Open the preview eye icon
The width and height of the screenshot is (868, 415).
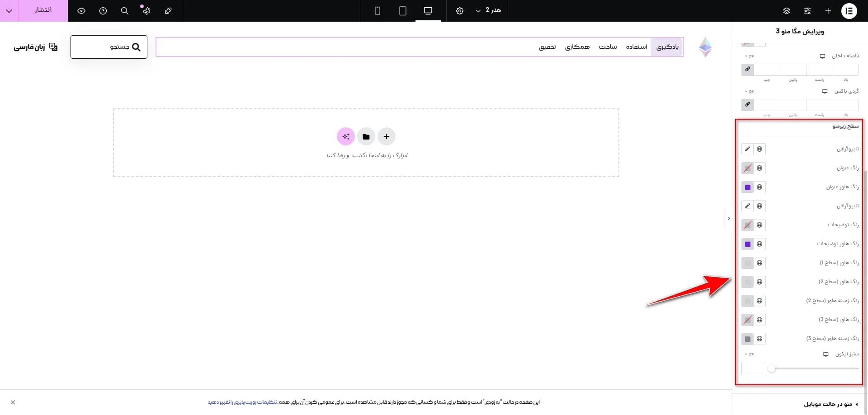(x=81, y=11)
